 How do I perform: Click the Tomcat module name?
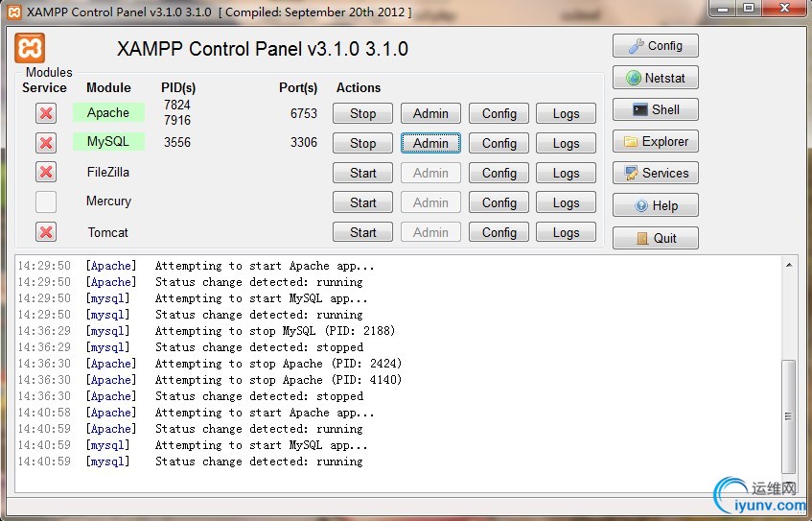107,232
